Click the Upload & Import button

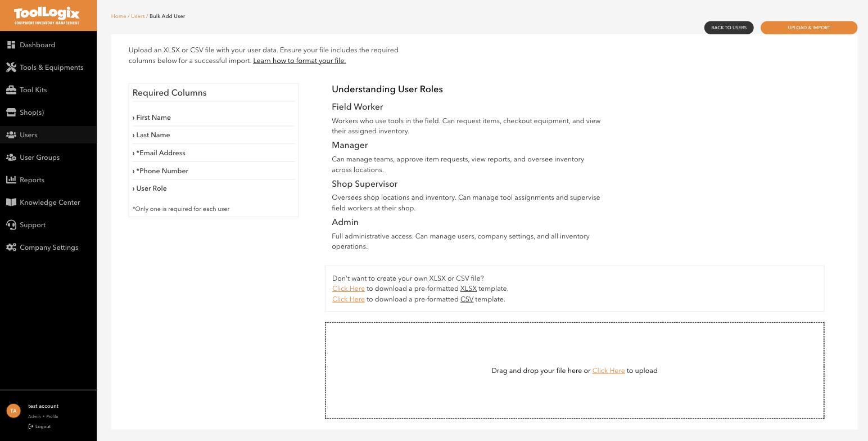(809, 28)
